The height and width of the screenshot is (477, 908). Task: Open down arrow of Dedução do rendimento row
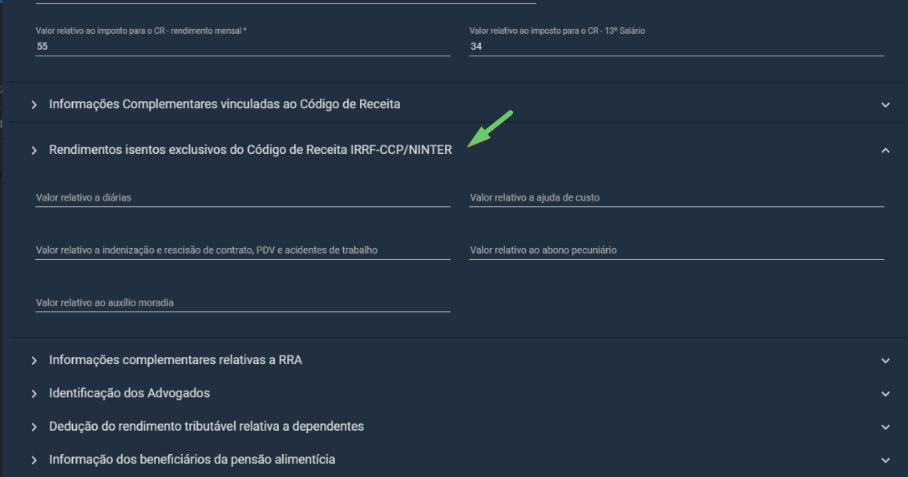[x=885, y=427]
